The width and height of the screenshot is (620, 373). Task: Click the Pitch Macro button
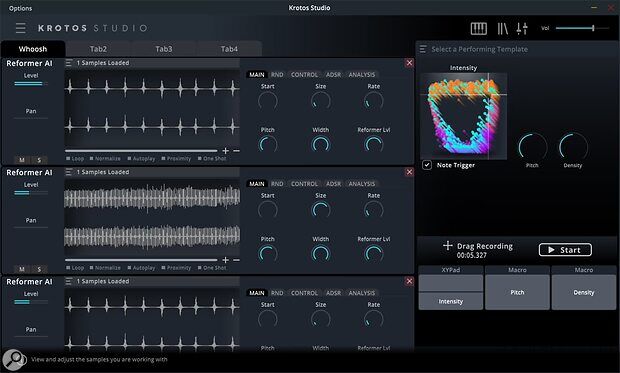(517, 292)
